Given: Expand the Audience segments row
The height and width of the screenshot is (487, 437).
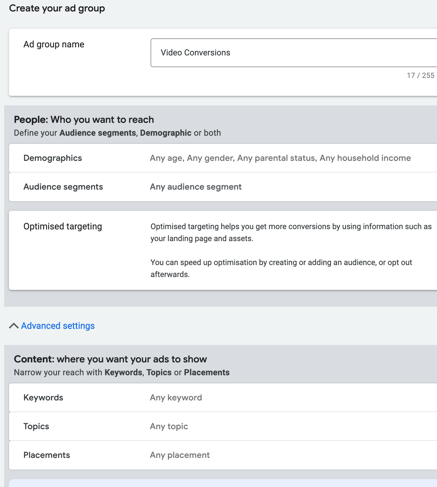Looking at the screenshot, I should point(223,187).
